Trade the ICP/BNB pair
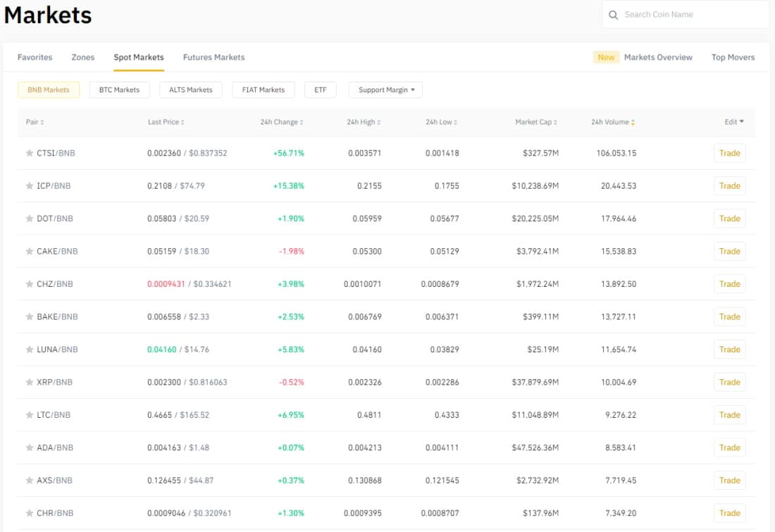Screen dimensions: 775x532 click(729, 186)
